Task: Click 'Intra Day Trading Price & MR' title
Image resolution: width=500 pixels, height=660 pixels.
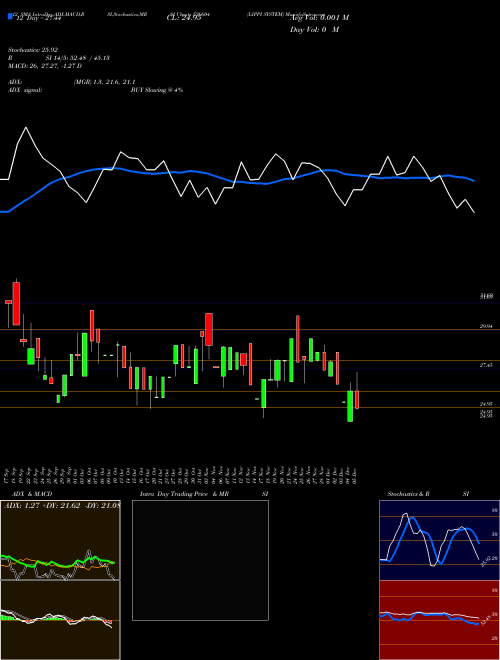Action: [184, 494]
